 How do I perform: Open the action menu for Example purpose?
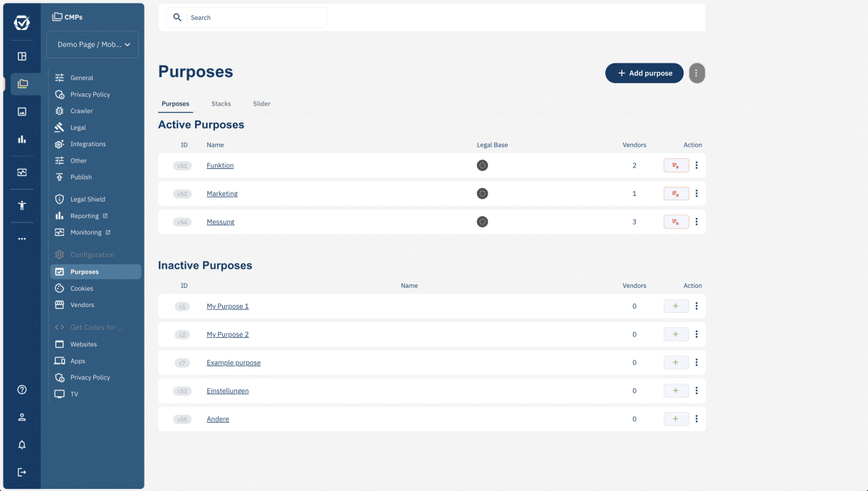(696, 363)
